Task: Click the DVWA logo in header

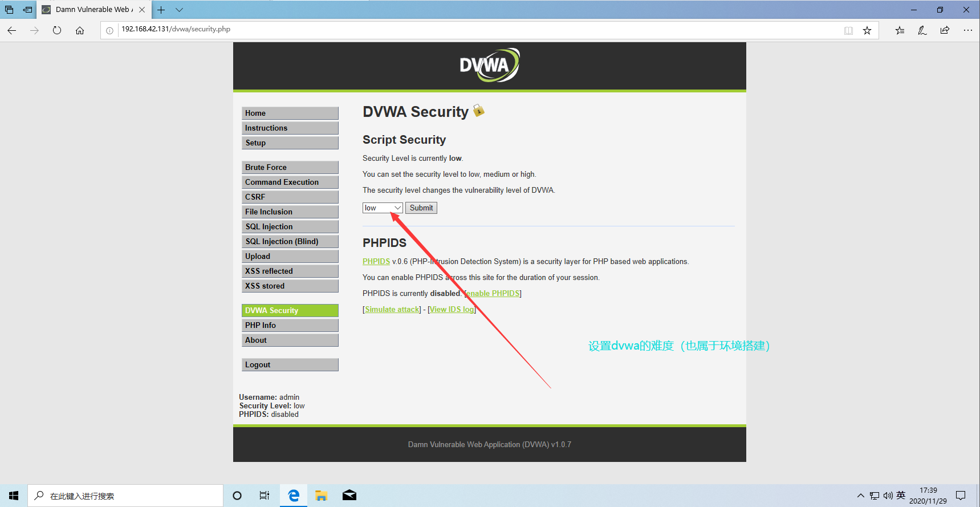Action: 490,65
